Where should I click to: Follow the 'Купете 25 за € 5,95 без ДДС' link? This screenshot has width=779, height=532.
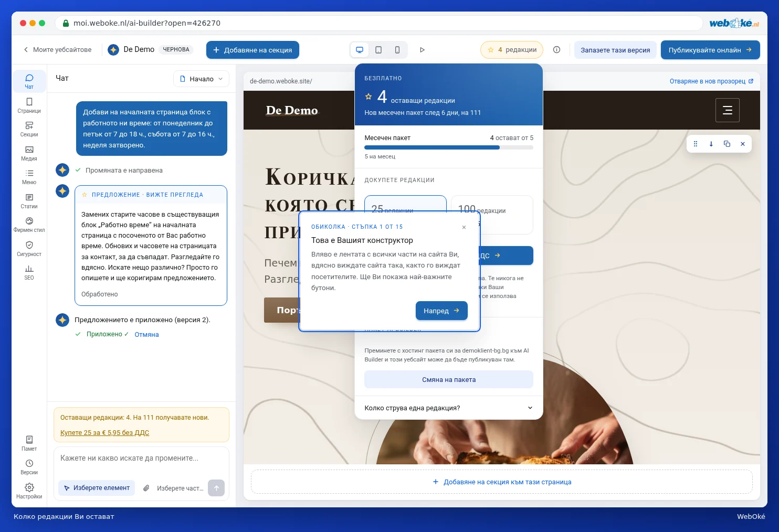pos(104,433)
